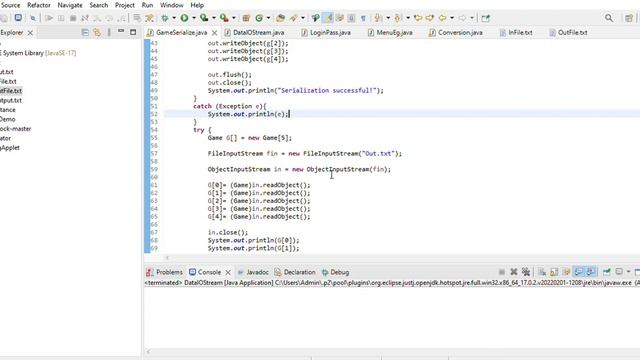Screen dimensions: 640x360
Task: Close the Console view tab
Action: point(228,272)
